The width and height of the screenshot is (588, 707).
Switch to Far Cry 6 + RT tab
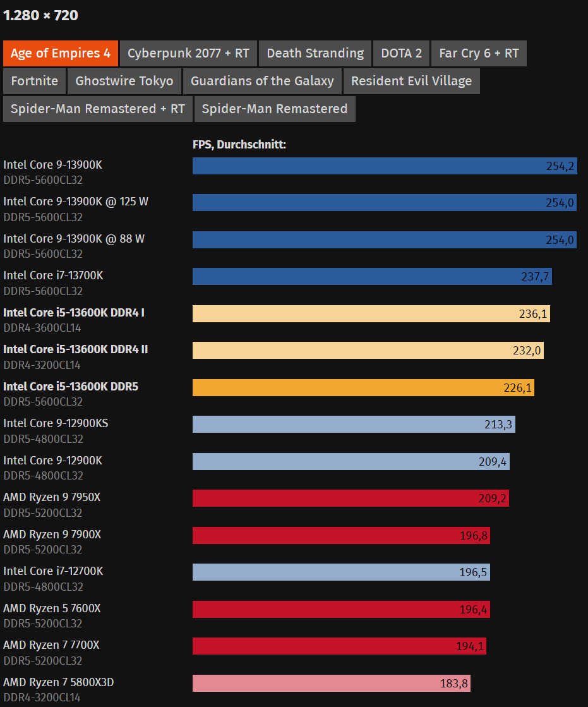(x=479, y=53)
